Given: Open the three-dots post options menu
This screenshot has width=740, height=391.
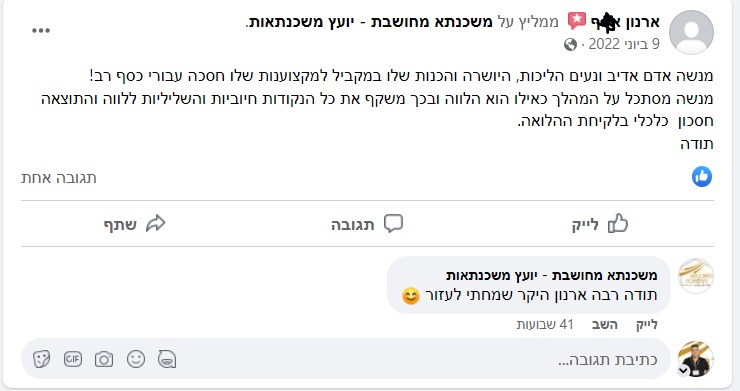Looking at the screenshot, I should click(x=41, y=31).
